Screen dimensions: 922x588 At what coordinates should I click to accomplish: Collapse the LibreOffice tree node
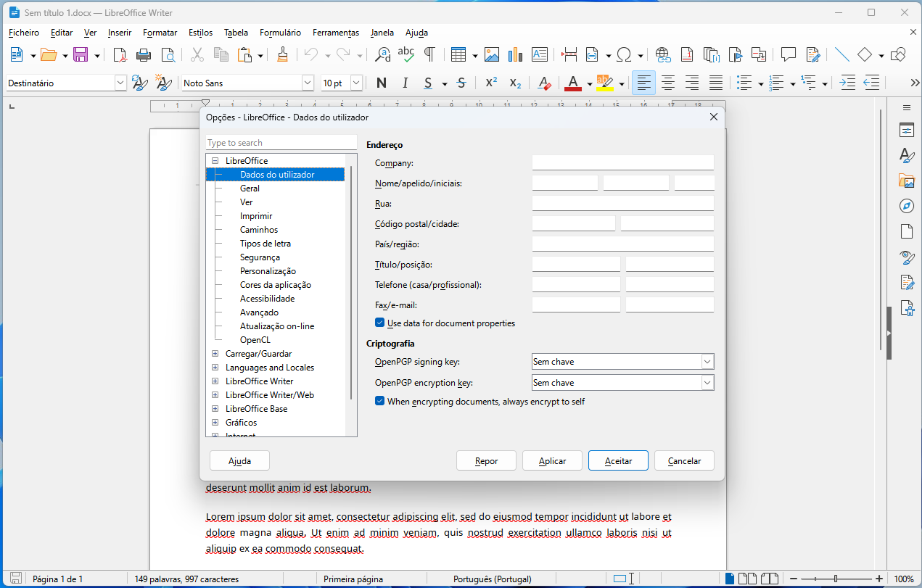click(x=215, y=161)
